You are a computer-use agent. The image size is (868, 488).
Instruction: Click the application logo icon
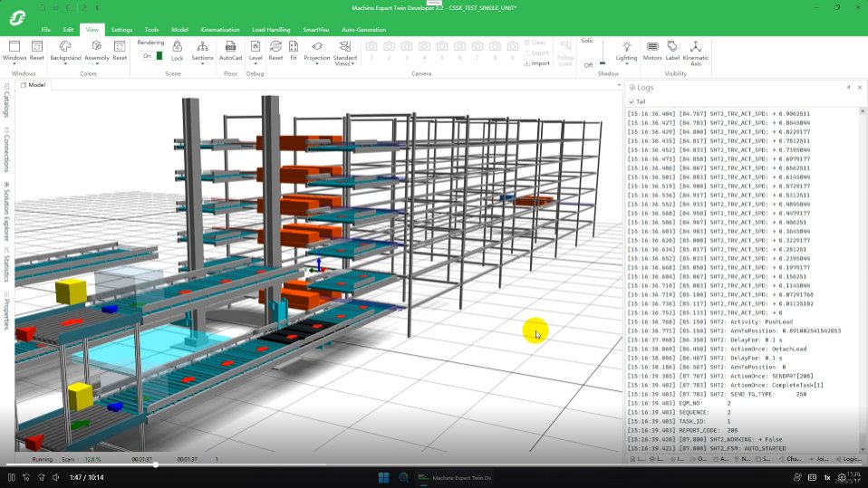click(17, 18)
